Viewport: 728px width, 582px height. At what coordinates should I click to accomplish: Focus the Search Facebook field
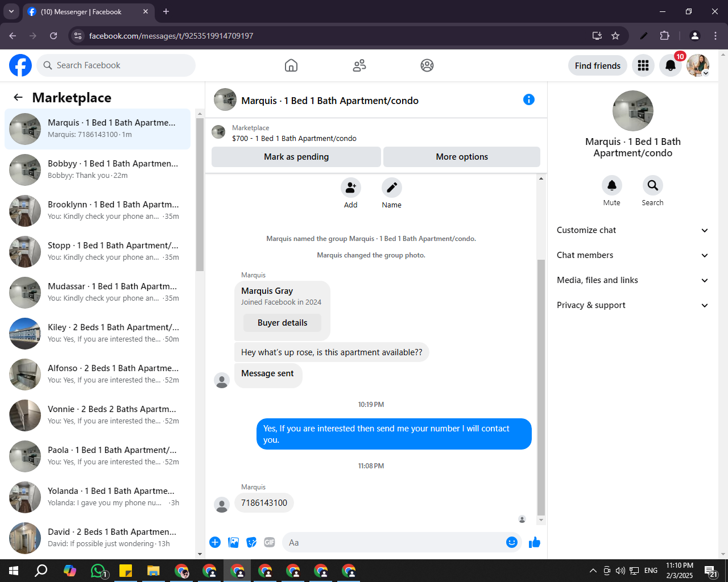coord(116,65)
